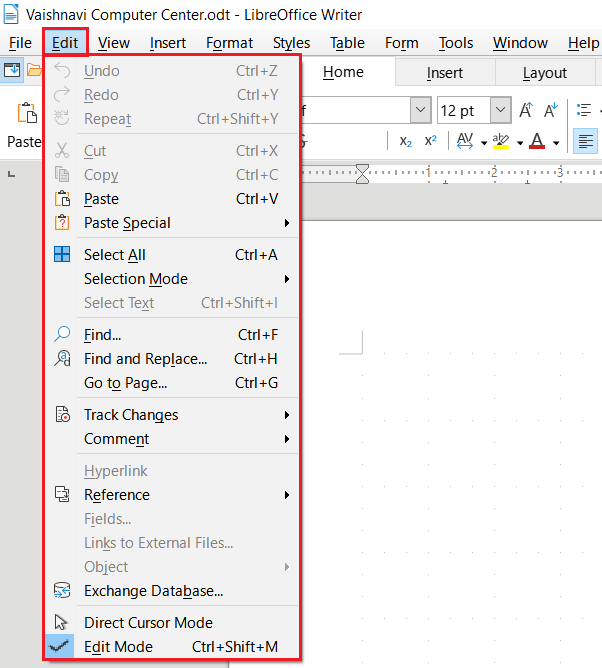The width and height of the screenshot is (602, 668).
Task: Click the Decrease font size icon
Action: [x=551, y=110]
